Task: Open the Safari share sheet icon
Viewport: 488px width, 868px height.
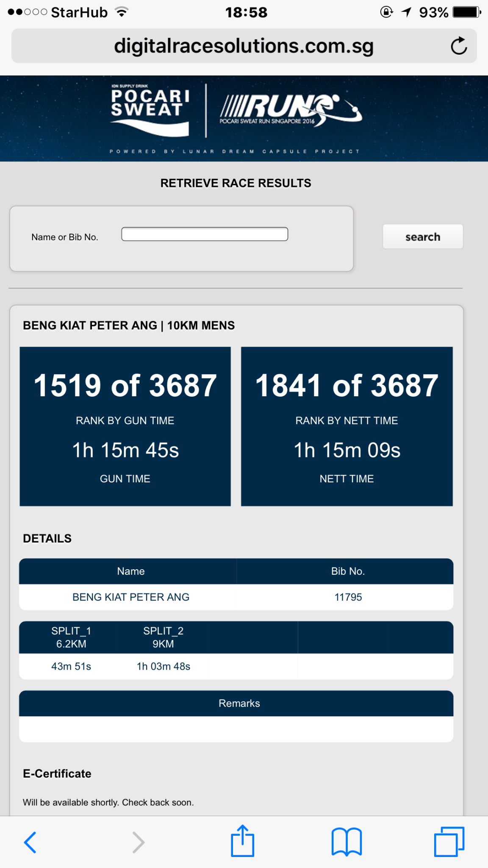Action: coord(242,841)
